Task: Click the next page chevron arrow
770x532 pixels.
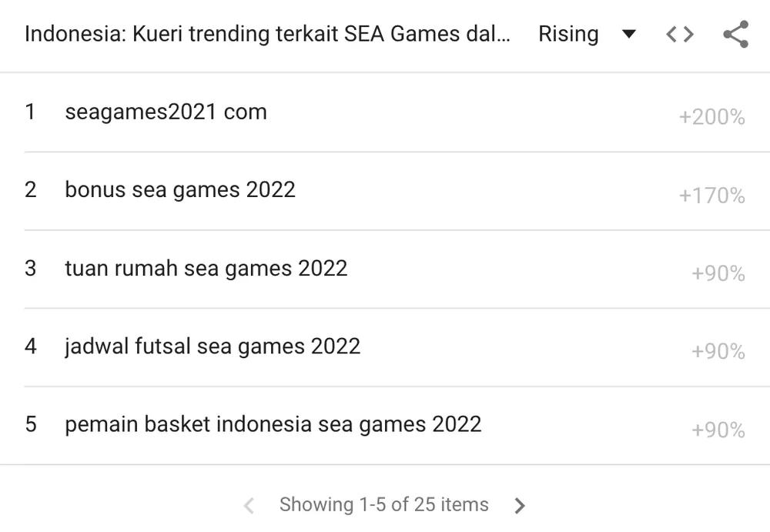Action: click(520, 505)
